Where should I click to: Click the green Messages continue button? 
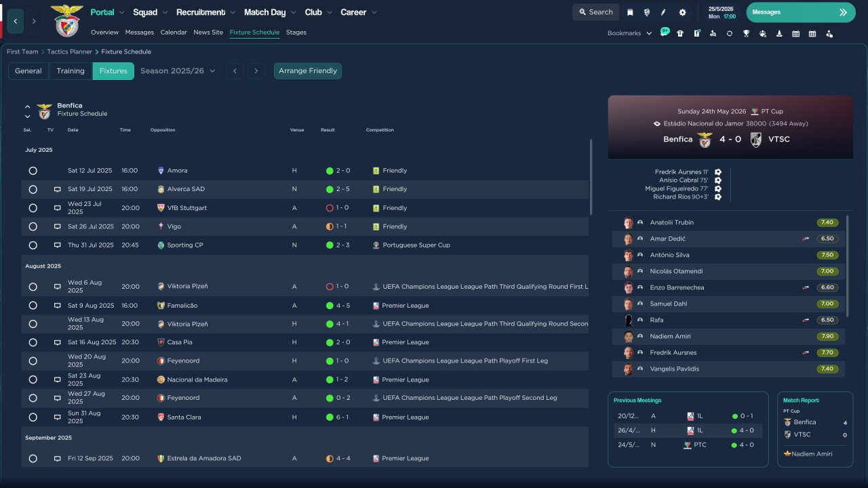801,12
